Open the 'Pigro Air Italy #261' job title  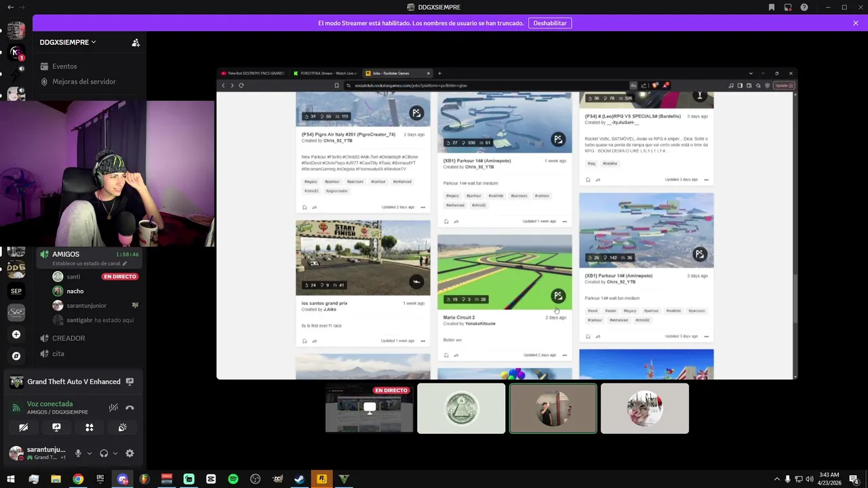pyautogui.click(x=349, y=134)
